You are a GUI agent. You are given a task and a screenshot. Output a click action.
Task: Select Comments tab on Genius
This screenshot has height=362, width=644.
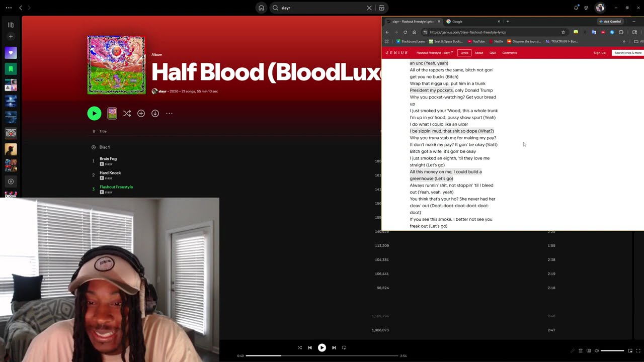pos(509,53)
